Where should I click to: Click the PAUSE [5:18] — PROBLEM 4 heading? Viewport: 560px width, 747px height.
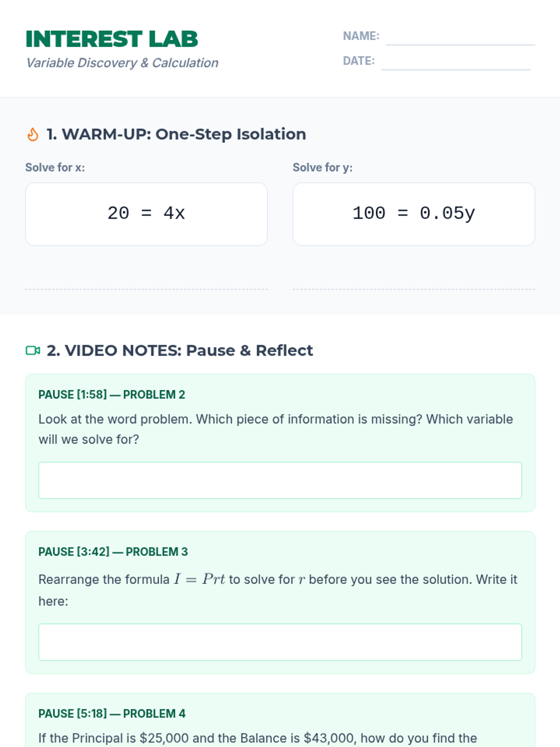112,713
